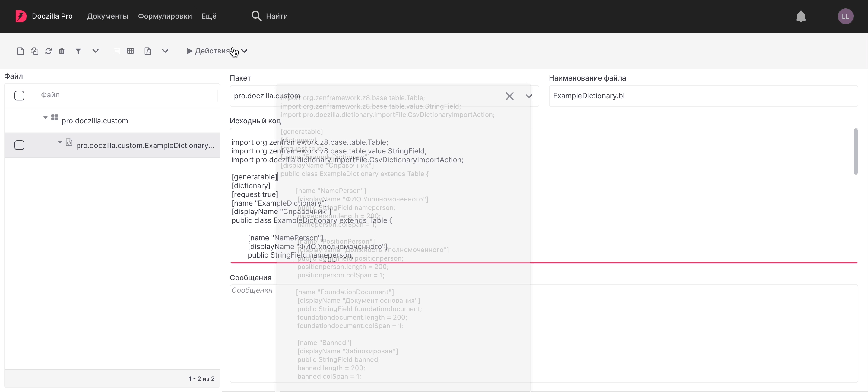868x392 pixels.
Task: Click the code file icon of ExampleDictionary
Action: coord(69,142)
